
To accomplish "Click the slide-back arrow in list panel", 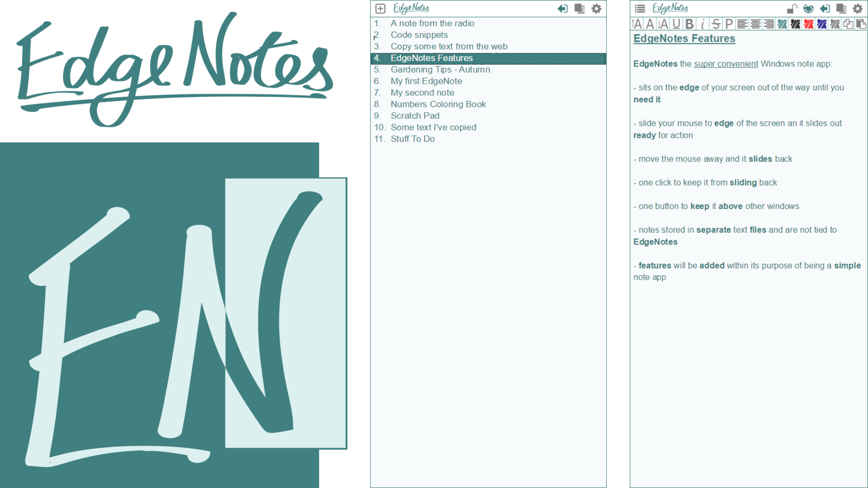I will click(x=562, y=9).
